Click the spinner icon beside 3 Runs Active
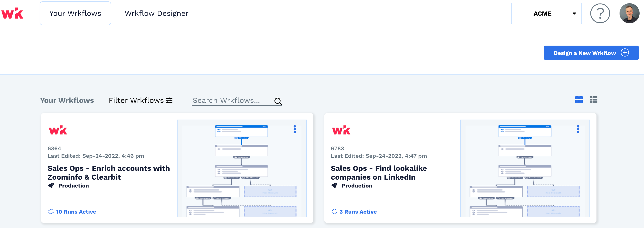 (x=334, y=211)
